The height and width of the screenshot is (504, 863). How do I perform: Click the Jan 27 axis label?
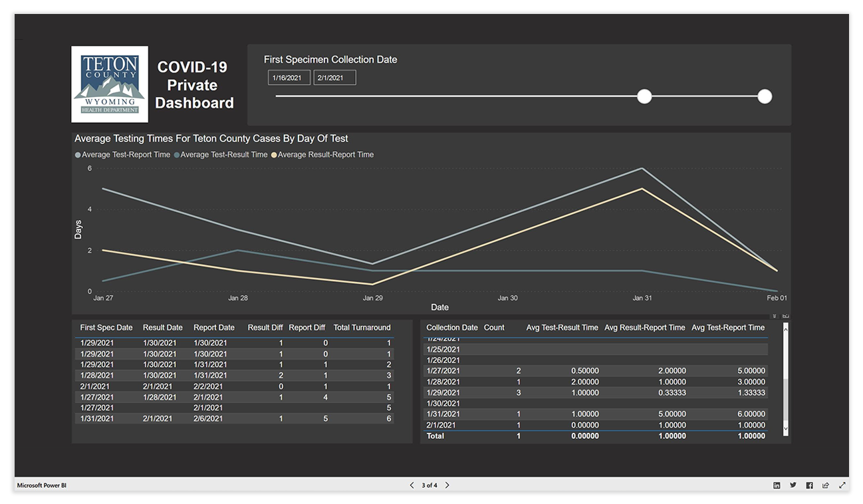pyautogui.click(x=103, y=298)
